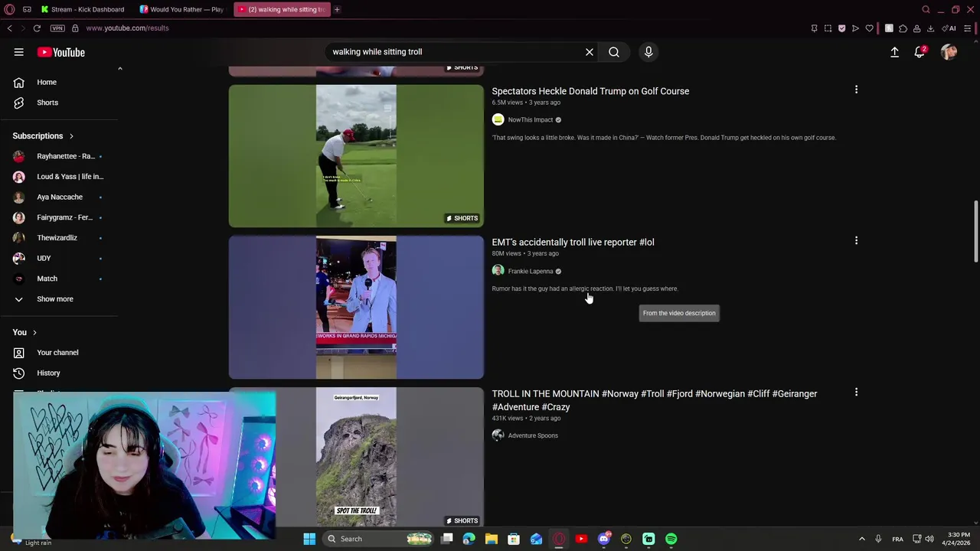The height and width of the screenshot is (551, 980).
Task: Open Discord from the taskbar
Action: [604, 539]
